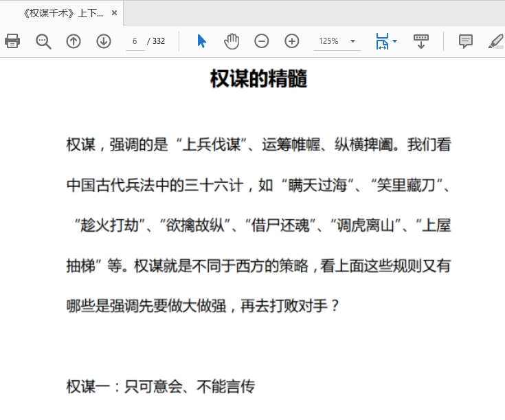Click the total page count 332
Screen dimensions: 505x420
159,41
